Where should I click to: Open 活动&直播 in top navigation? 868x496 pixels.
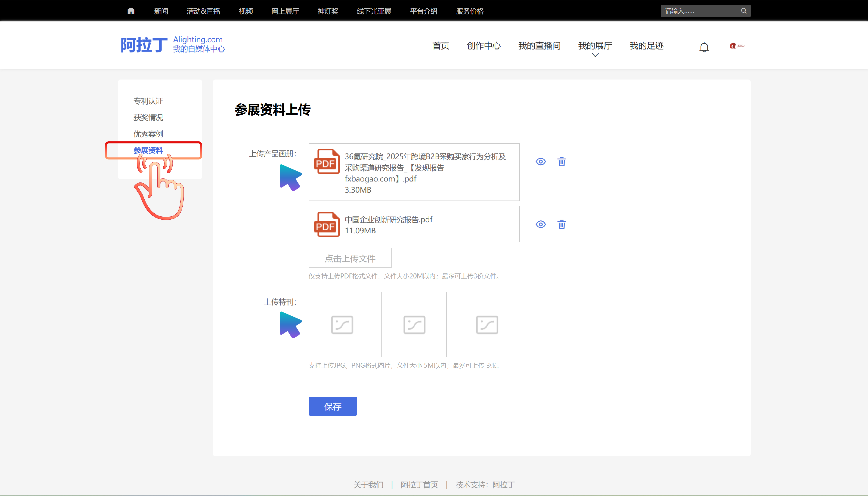(x=204, y=11)
